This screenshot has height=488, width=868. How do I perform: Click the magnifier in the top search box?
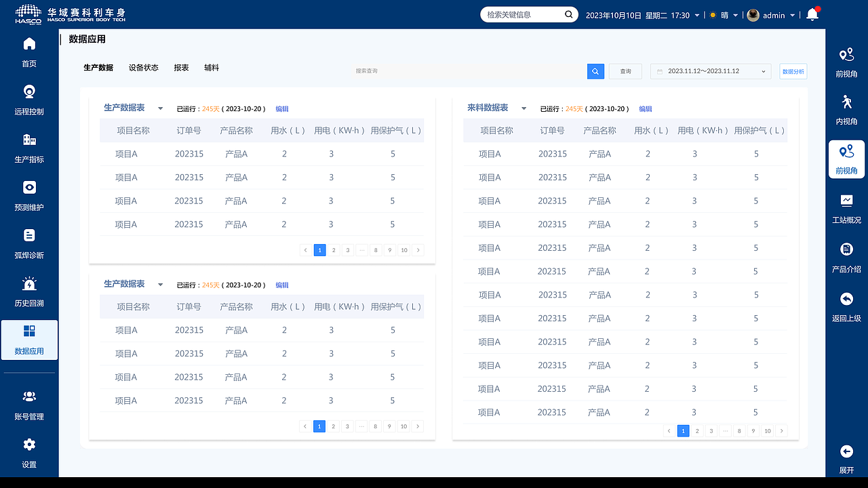tap(568, 14)
